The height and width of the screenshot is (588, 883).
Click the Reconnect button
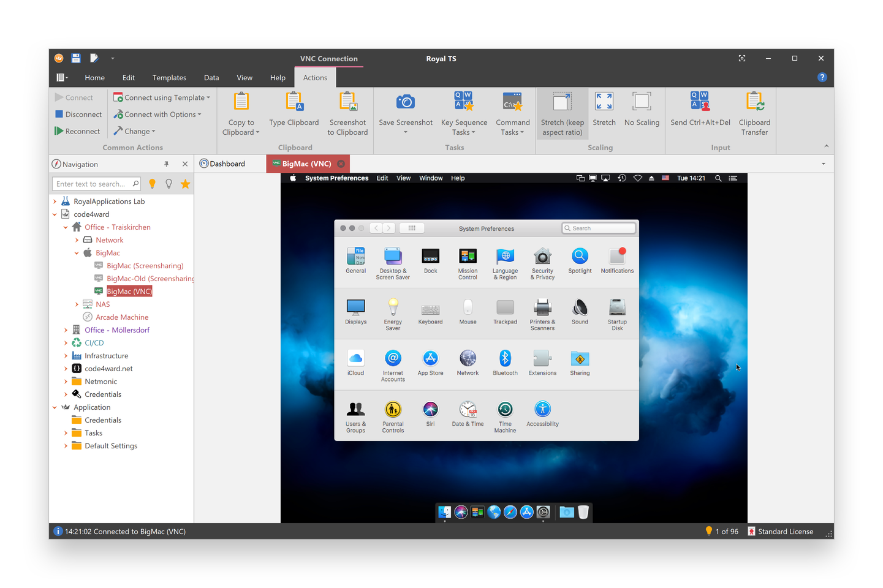[x=77, y=130]
